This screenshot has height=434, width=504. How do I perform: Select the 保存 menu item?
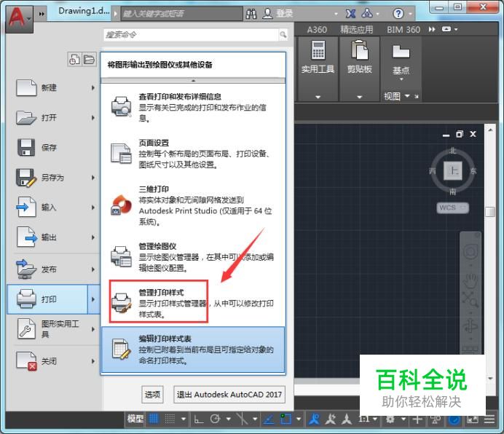tap(53, 148)
